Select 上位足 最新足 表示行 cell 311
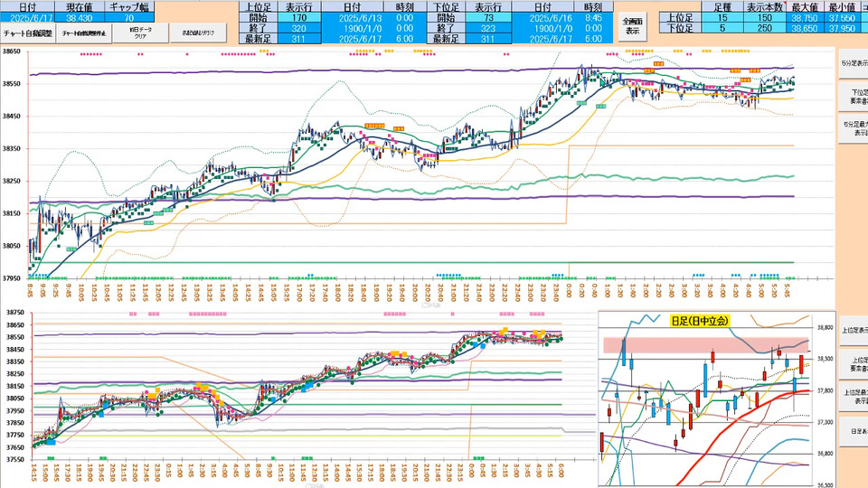The width and height of the screenshot is (868, 488). point(298,39)
